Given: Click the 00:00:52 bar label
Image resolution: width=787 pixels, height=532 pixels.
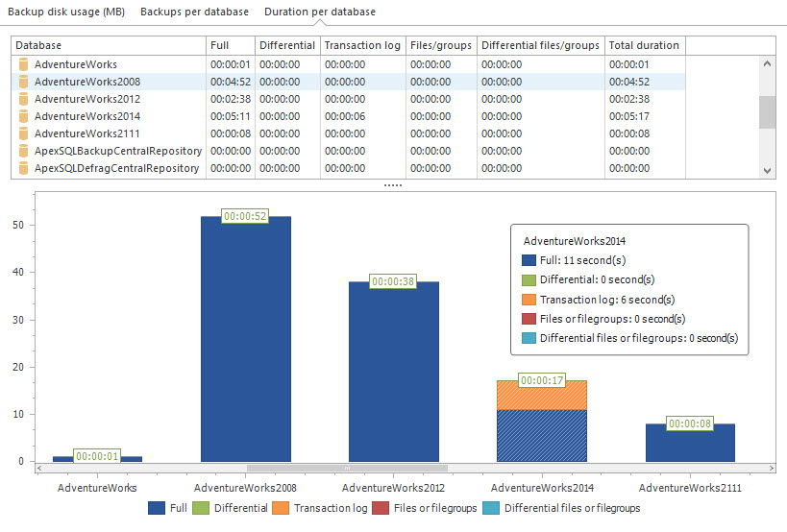Looking at the screenshot, I should tap(245, 216).
